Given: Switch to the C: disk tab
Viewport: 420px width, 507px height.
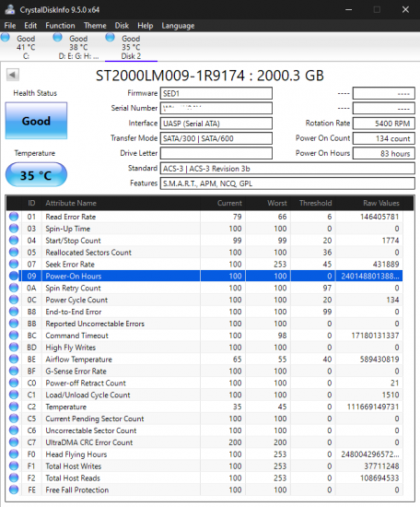Looking at the screenshot, I should click(x=26, y=47).
